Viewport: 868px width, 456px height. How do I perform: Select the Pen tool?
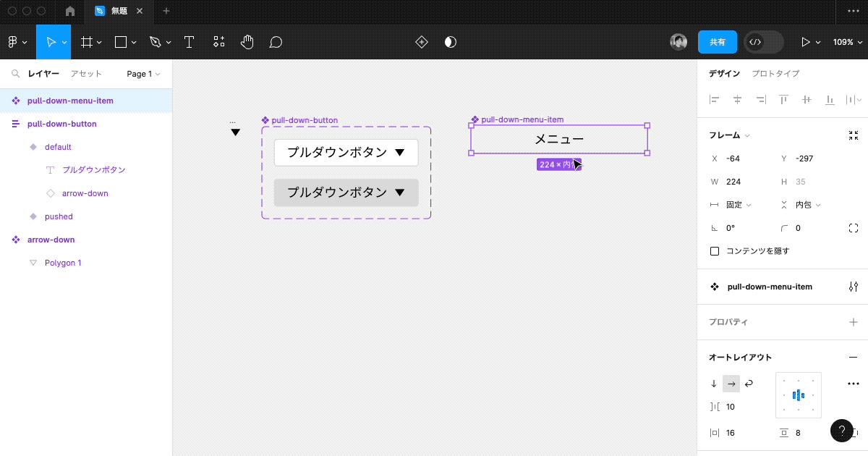coord(155,41)
